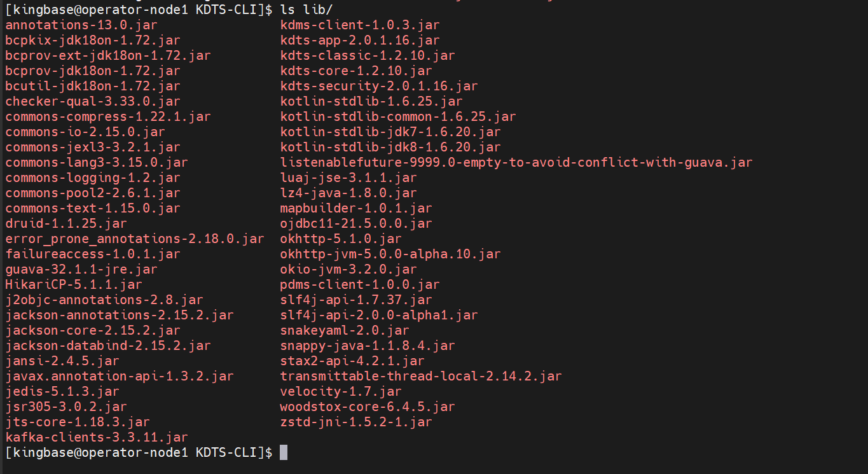Image resolution: width=868 pixels, height=474 pixels.
Task: Click annotations-13.0.jar in the listing
Action: pyautogui.click(x=81, y=25)
